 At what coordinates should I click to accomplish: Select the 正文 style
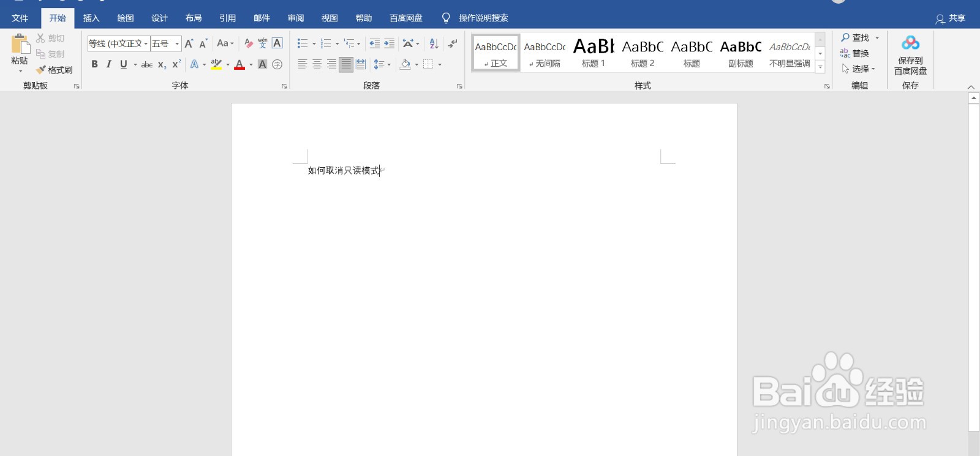tap(496, 53)
